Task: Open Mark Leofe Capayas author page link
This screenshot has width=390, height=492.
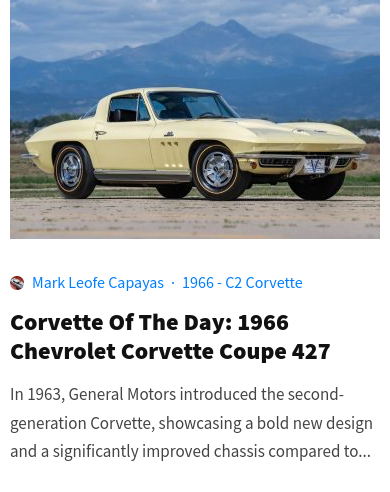Action: 98,283
